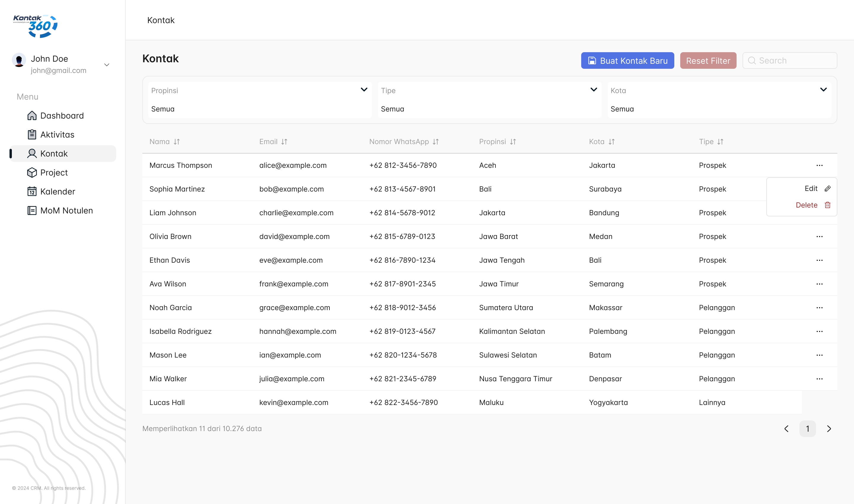Click the Kalender calendar icon
Screen dimensions: 854x504
click(x=32, y=192)
